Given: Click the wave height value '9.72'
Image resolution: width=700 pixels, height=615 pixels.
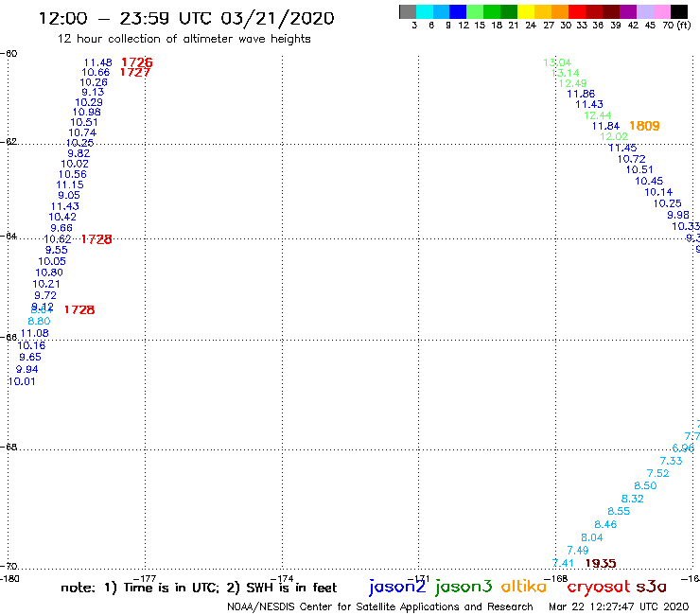Looking at the screenshot, I should 45,295.
